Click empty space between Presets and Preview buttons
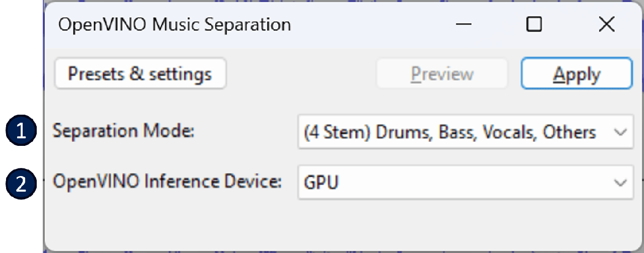 coord(302,74)
